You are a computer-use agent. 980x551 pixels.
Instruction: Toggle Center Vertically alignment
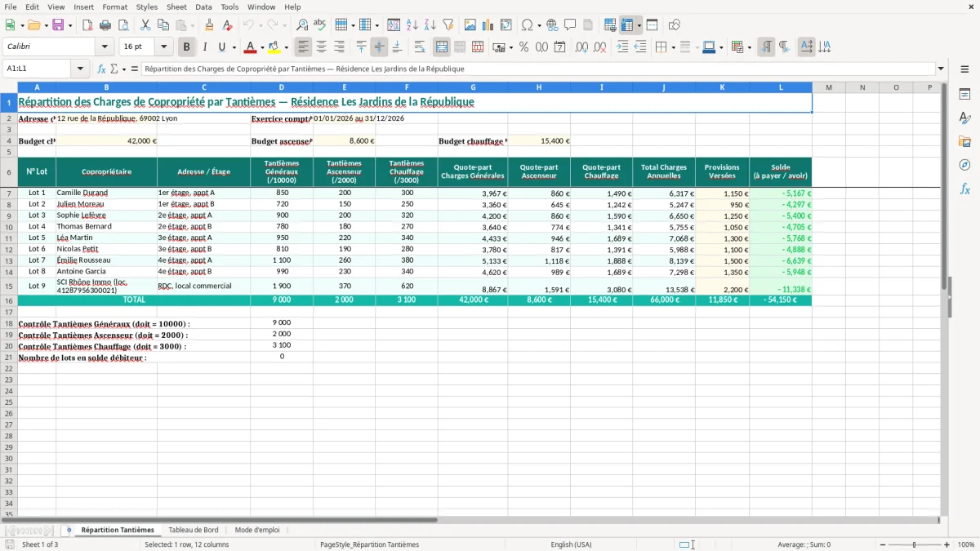click(x=379, y=47)
